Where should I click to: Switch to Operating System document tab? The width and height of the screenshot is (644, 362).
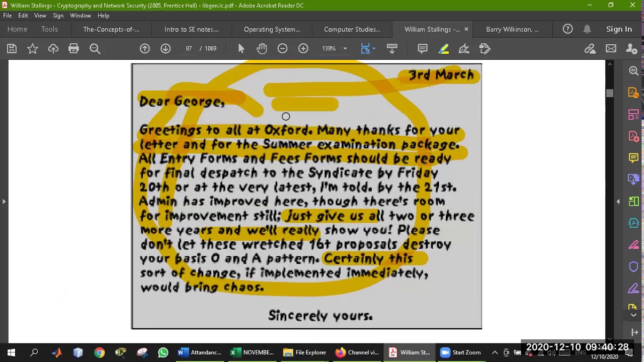tap(272, 29)
